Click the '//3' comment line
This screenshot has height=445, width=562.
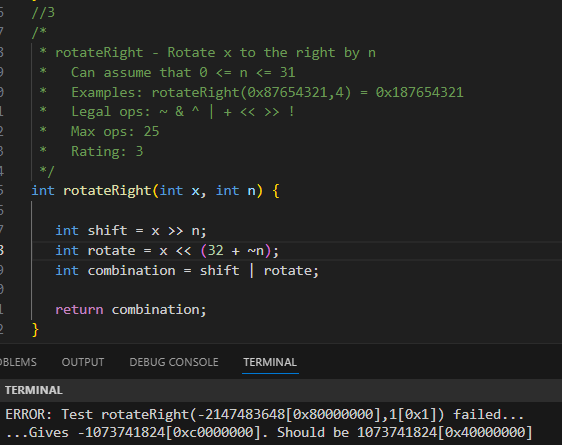click(43, 13)
